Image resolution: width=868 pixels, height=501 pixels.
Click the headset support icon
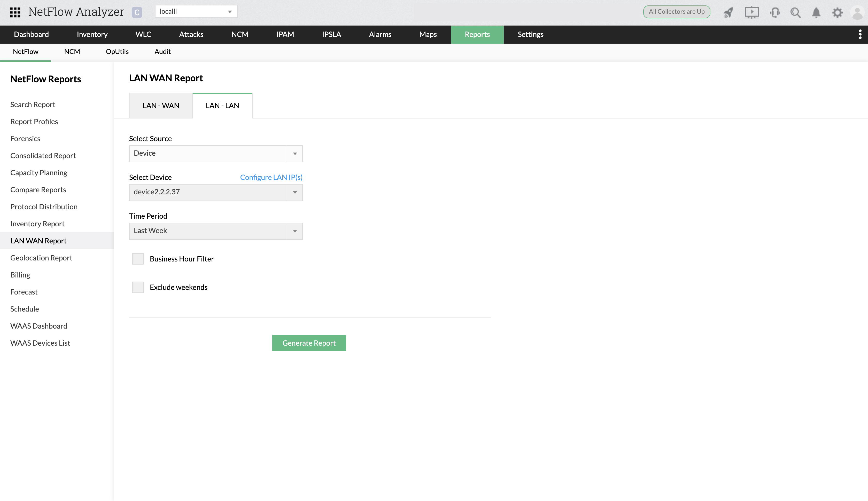[x=775, y=12]
